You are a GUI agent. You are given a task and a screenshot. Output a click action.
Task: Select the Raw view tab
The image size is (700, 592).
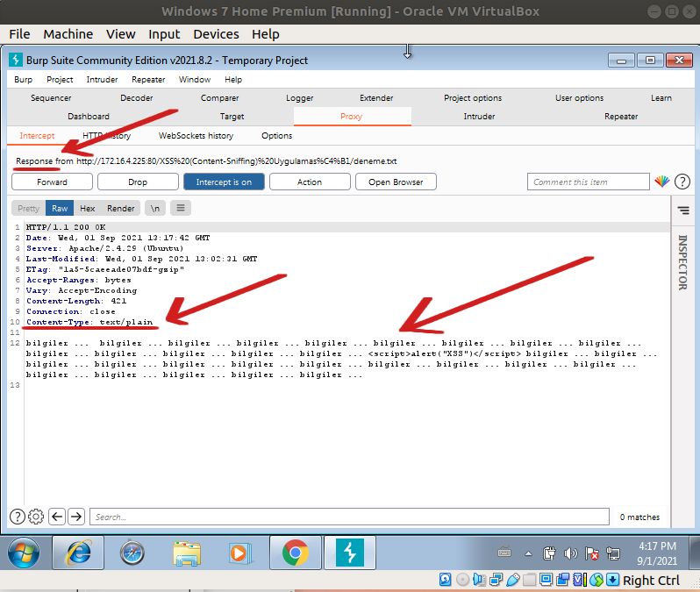click(x=60, y=208)
